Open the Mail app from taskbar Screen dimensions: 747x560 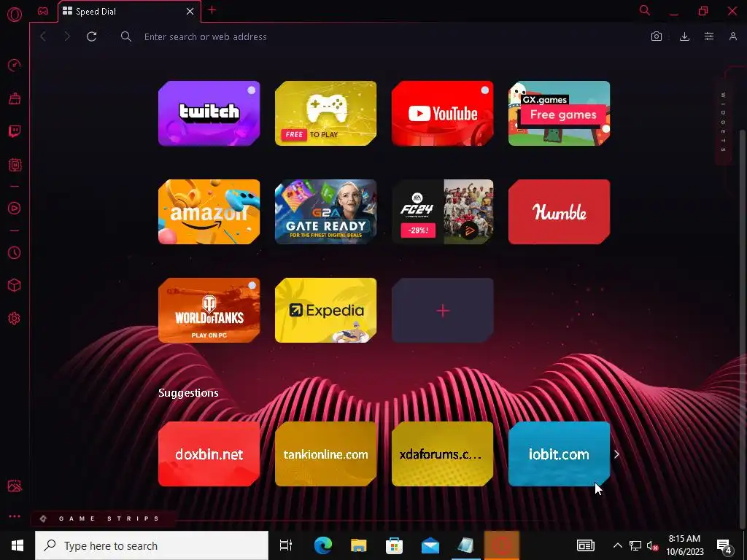[430, 545]
